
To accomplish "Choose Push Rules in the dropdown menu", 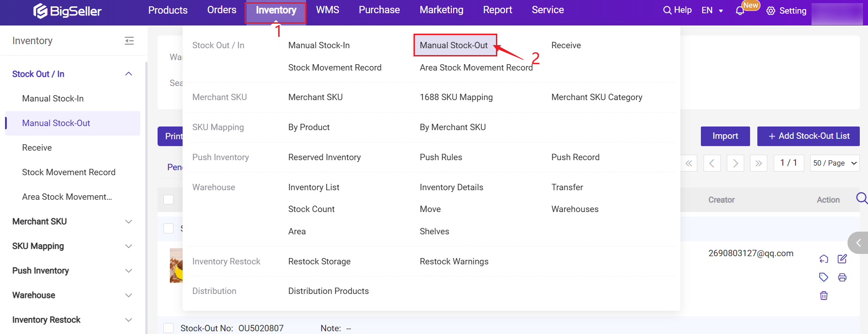I will tap(441, 157).
